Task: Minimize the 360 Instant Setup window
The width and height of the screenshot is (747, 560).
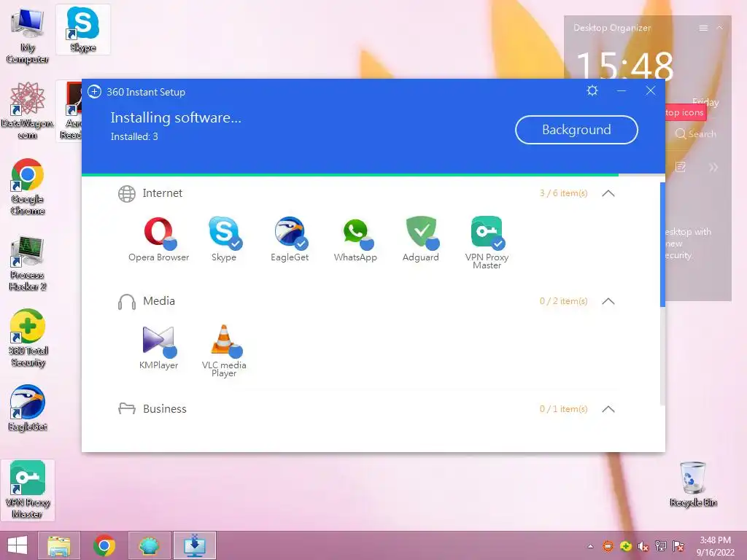Action: coord(622,90)
